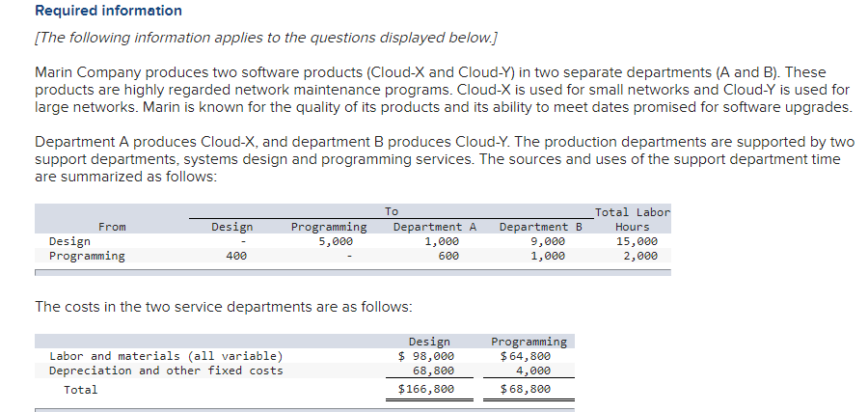The image size is (868, 412).
Task: Click 'The costs in the two service departments' sentence
Action: pos(224,307)
